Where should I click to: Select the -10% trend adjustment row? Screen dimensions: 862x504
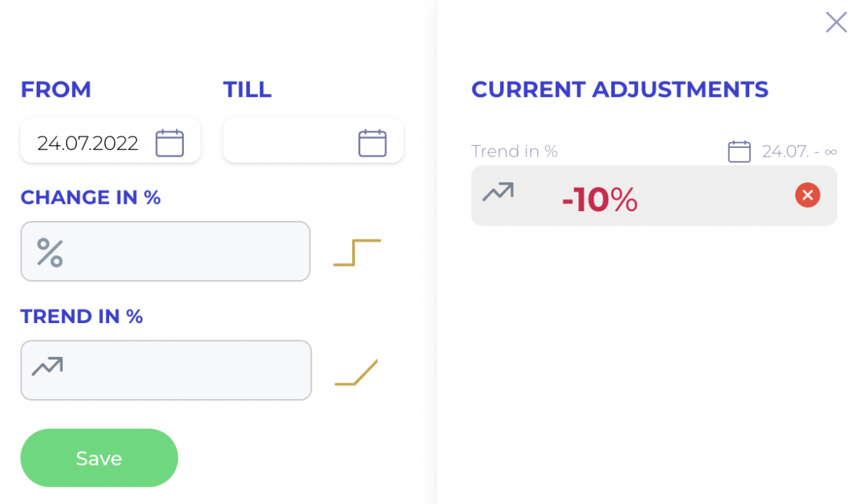[654, 196]
